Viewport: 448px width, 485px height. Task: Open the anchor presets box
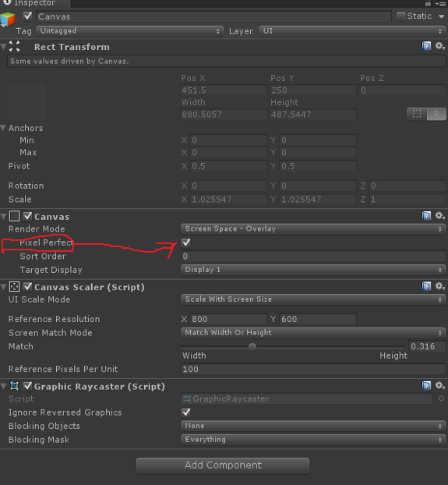click(x=26, y=102)
